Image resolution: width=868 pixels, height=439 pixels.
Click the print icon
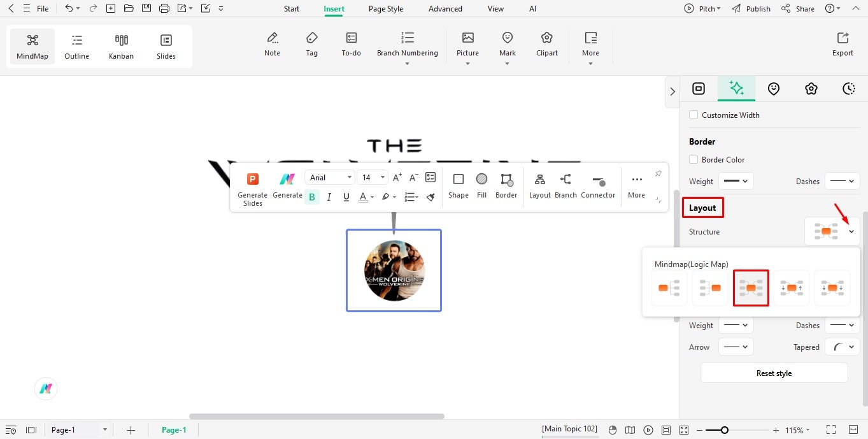[x=164, y=9]
